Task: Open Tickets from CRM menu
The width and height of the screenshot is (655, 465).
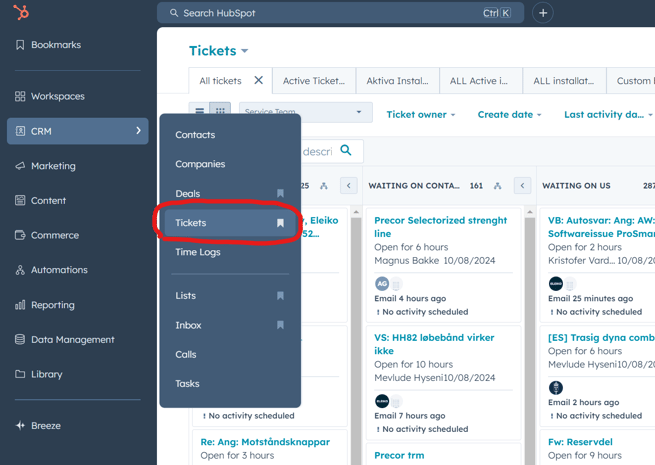Action: tap(230, 223)
